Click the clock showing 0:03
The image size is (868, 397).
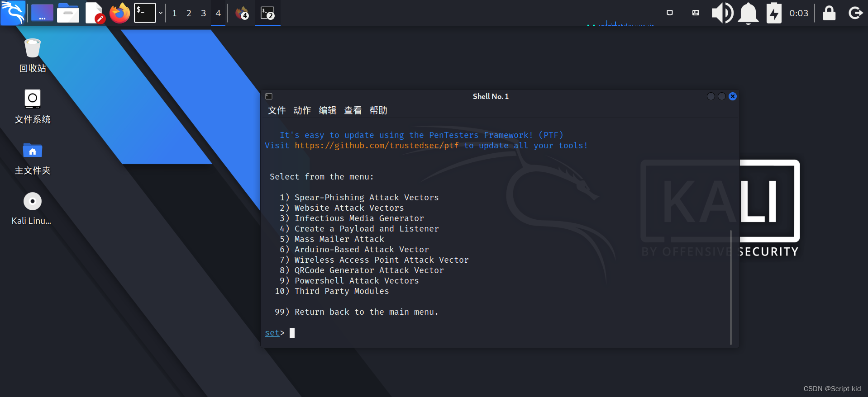click(799, 13)
